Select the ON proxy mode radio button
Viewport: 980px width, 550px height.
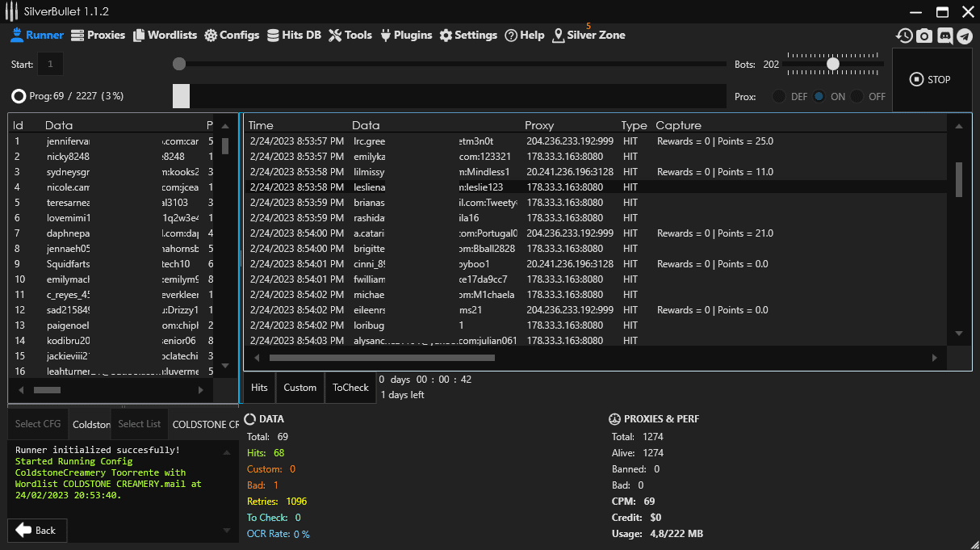819,96
